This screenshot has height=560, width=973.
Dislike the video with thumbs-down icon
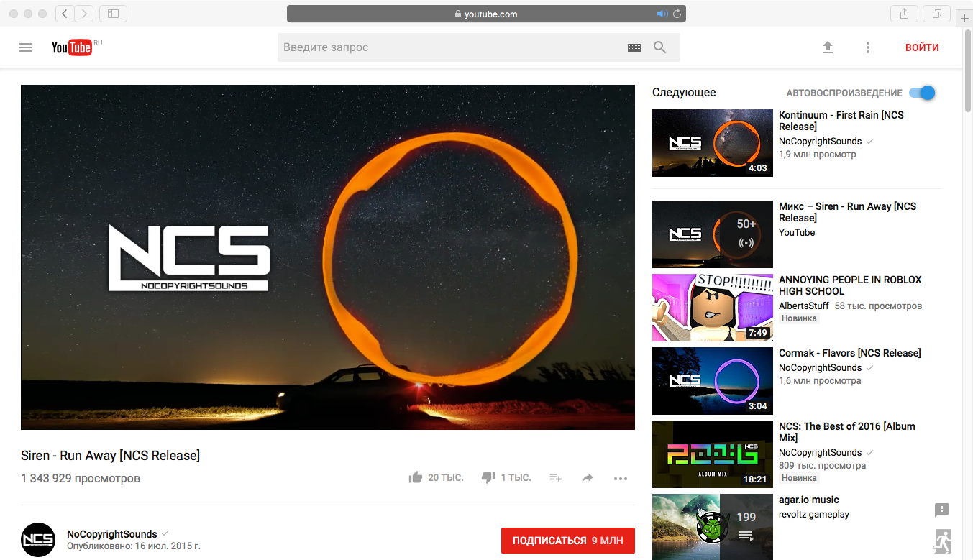pos(488,477)
